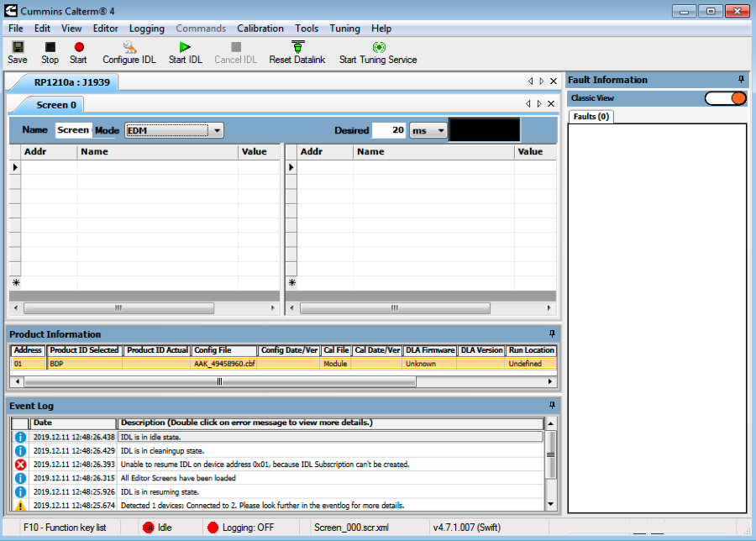Viewport: 756px width, 541px height.
Task: Click Start Tuning Service icon
Action: (379, 47)
